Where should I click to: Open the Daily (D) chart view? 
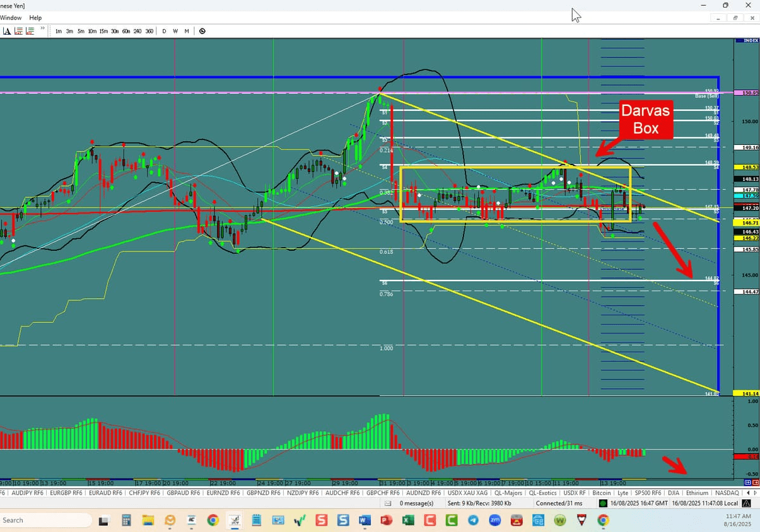click(x=164, y=31)
